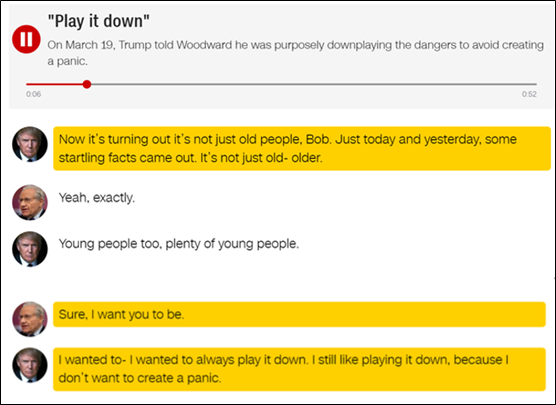
Task: Click the 0:52 total duration label
Action: pyautogui.click(x=529, y=94)
